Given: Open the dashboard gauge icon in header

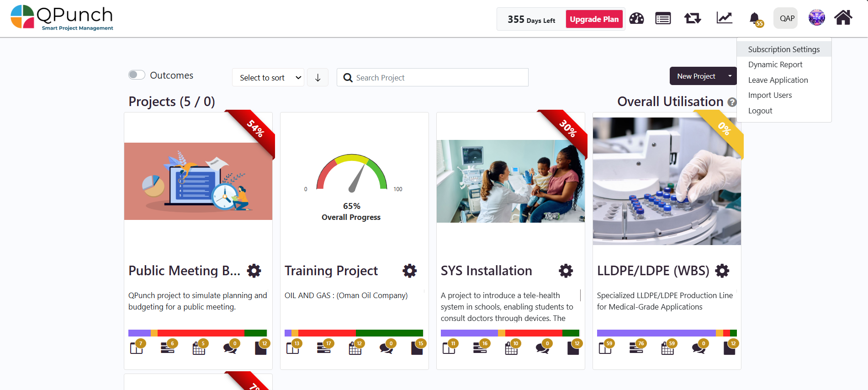Looking at the screenshot, I should pyautogui.click(x=636, y=18).
